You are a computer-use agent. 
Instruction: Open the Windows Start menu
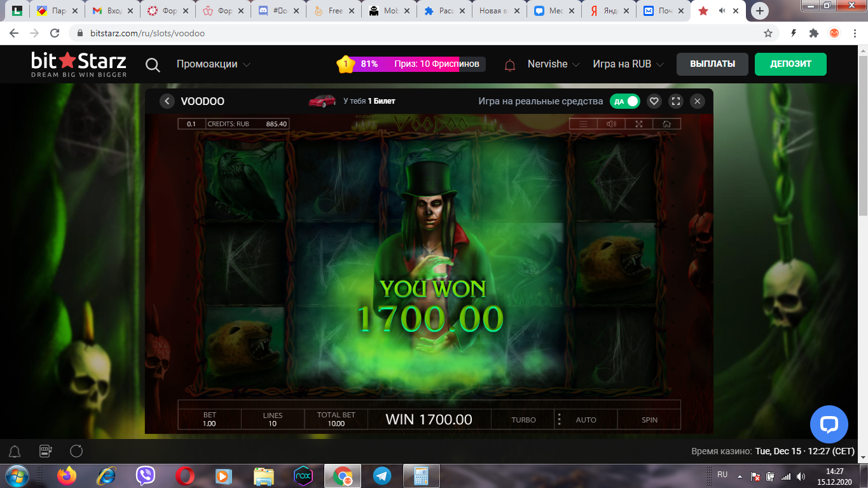[17, 476]
